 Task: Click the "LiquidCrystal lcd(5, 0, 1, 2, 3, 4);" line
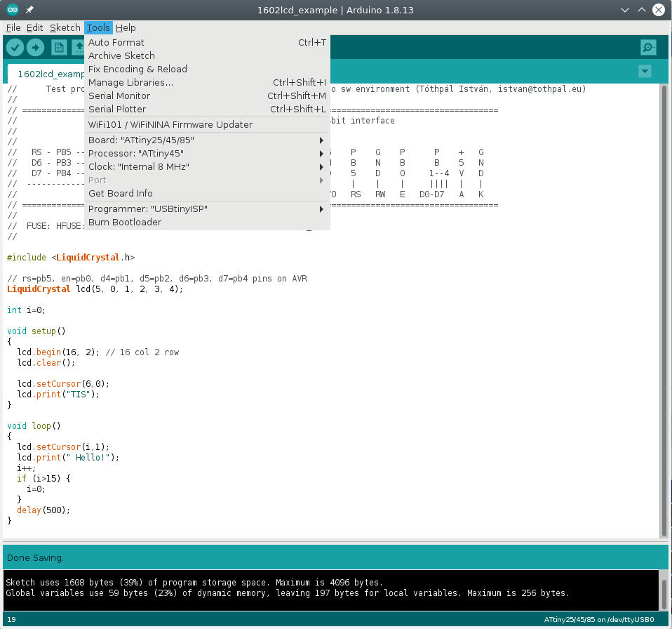(95, 289)
